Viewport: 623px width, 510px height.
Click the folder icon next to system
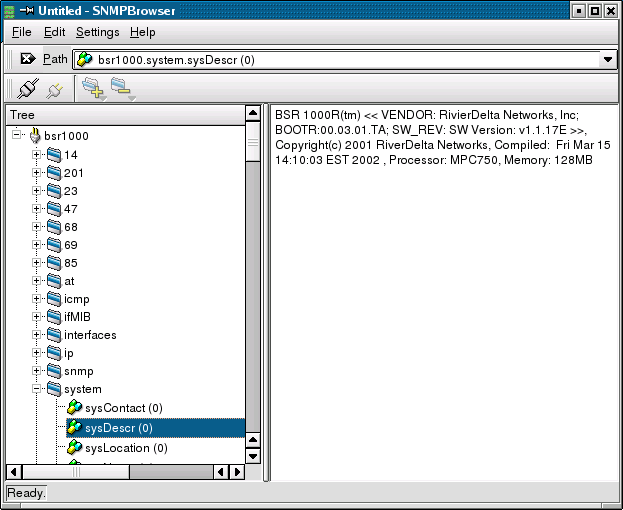pyautogui.click(x=54, y=389)
